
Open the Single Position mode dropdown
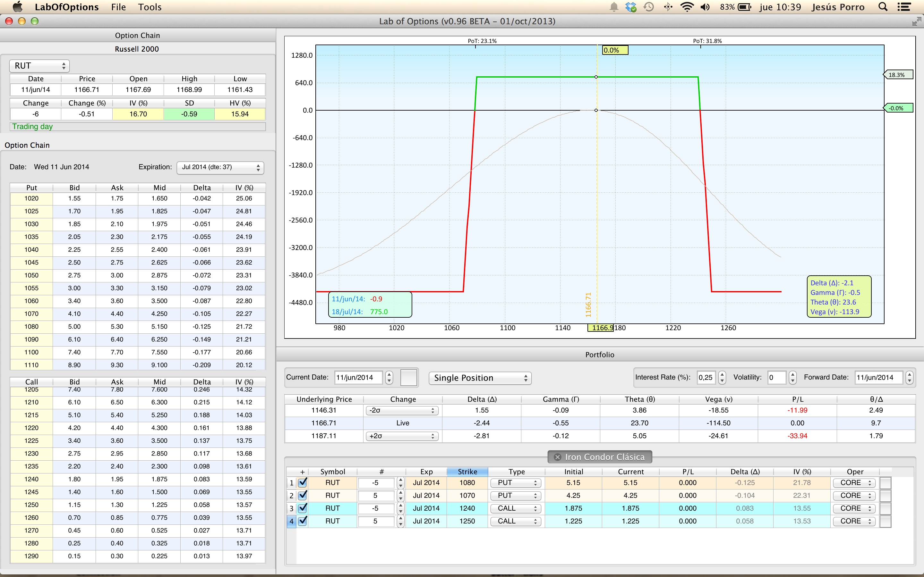480,378
